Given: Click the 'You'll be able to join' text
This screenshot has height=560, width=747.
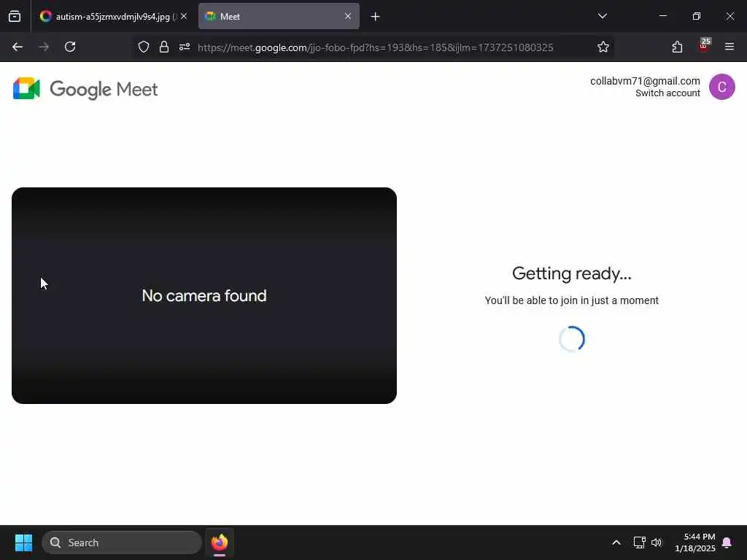Looking at the screenshot, I should tap(572, 300).
